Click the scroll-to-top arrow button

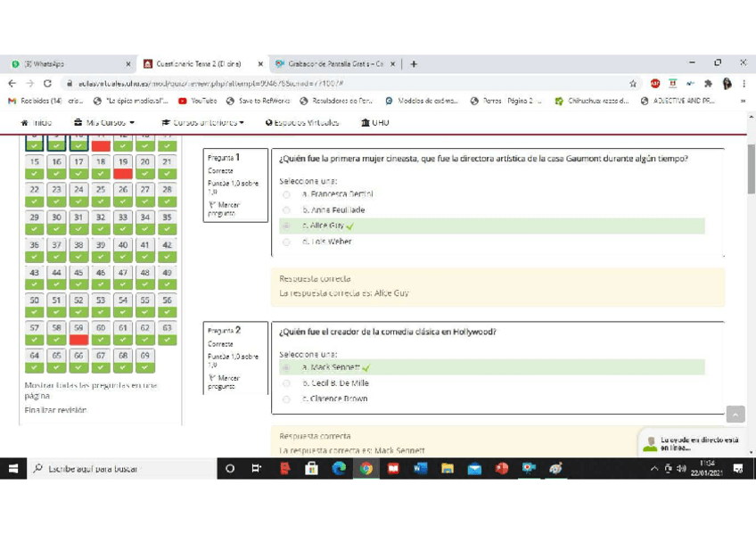[735, 415]
